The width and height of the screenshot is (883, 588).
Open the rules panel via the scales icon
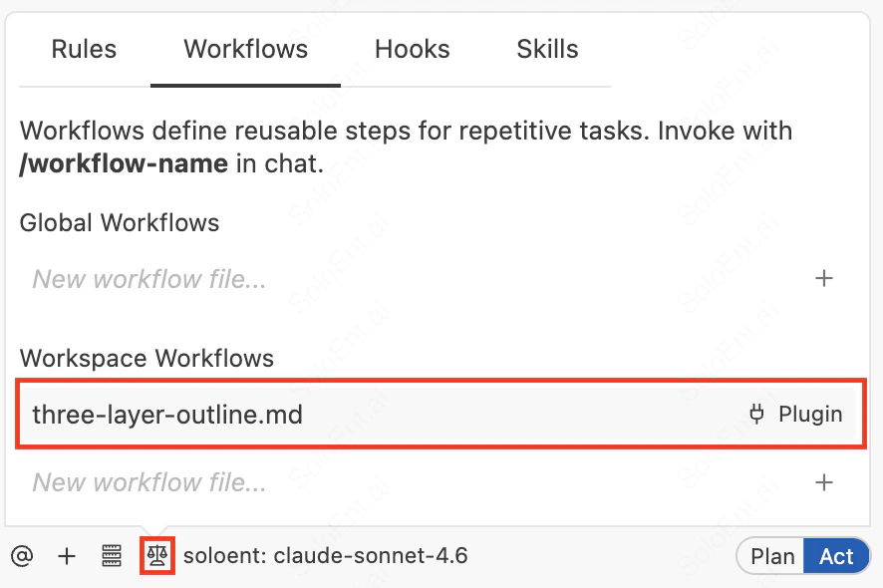(156, 556)
